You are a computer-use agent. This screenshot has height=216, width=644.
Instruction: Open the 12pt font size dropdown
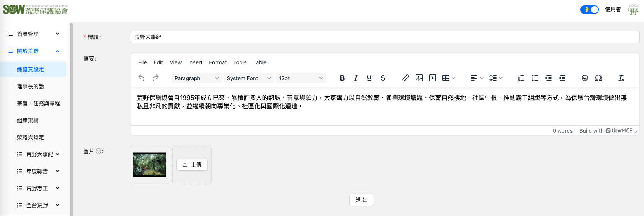click(301, 78)
